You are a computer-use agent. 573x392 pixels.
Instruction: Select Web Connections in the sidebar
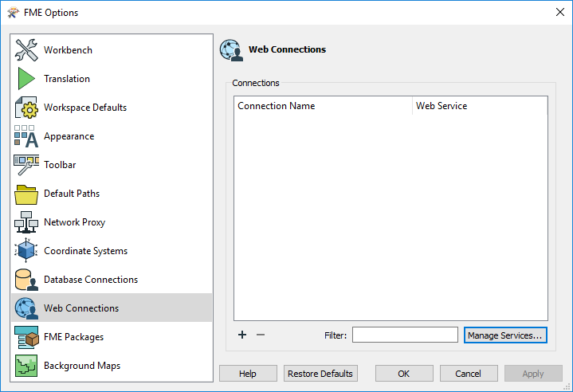tap(80, 308)
